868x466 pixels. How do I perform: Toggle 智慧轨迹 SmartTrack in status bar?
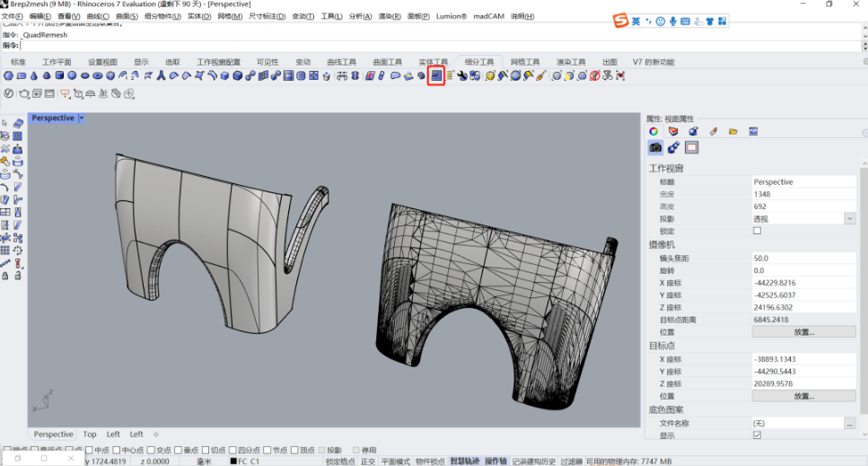tap(464, 461)
